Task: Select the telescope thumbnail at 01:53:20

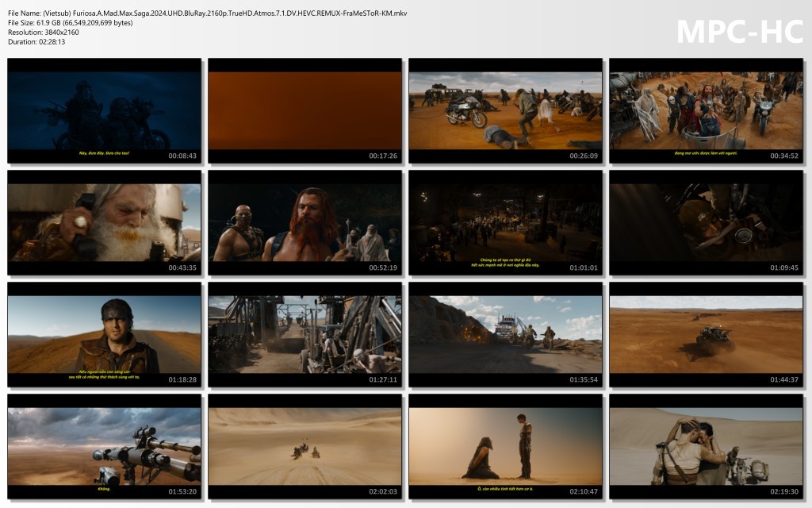Action: [104, 446]
